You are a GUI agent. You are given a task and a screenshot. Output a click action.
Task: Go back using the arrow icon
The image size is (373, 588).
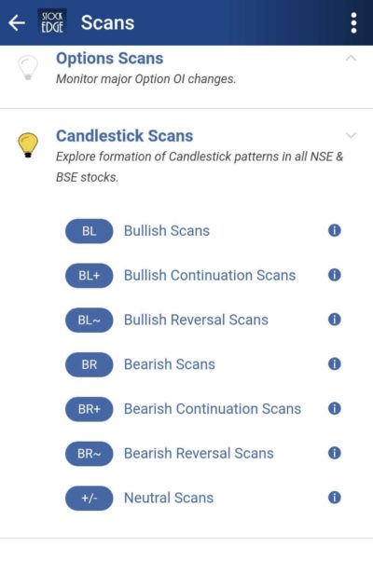(x=17, y=23)
